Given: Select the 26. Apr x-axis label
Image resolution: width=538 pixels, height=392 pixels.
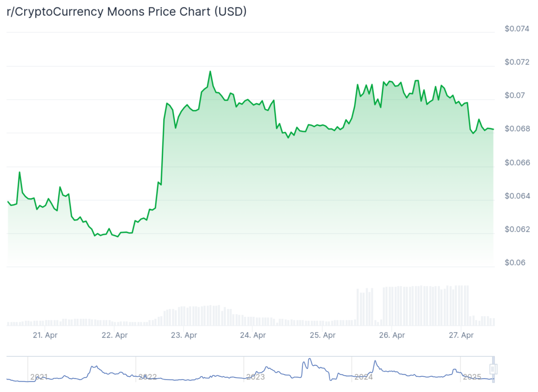Looking at the screenshot, I should point(391,335).
